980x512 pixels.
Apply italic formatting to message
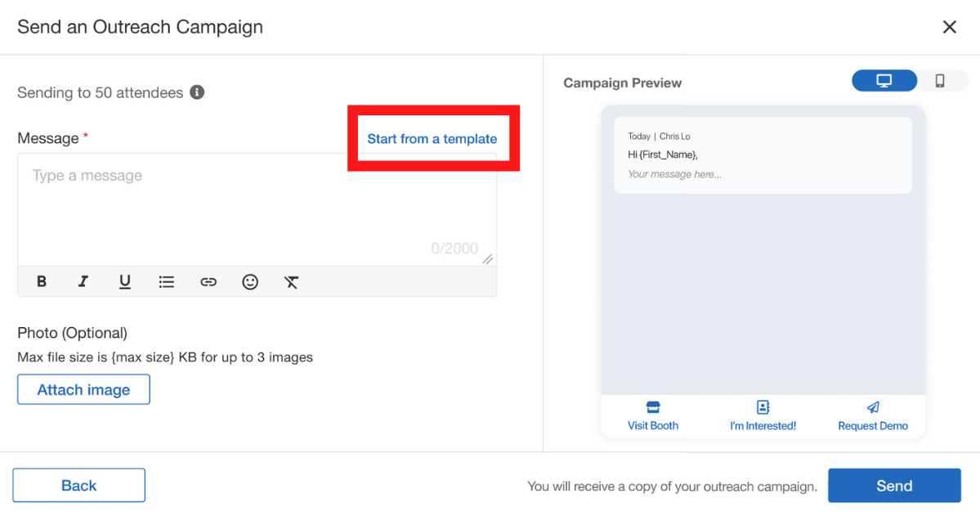point(83,281)
